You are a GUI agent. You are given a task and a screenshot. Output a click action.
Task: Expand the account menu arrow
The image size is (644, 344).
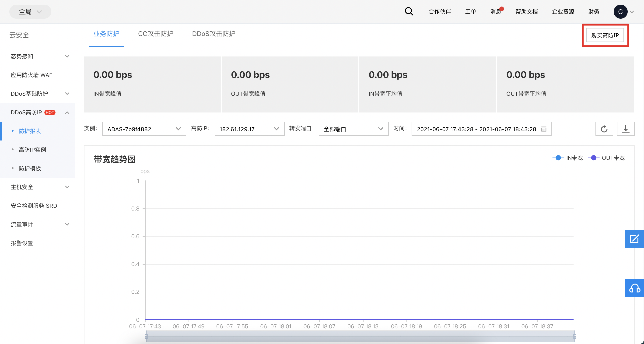(632, 12)
